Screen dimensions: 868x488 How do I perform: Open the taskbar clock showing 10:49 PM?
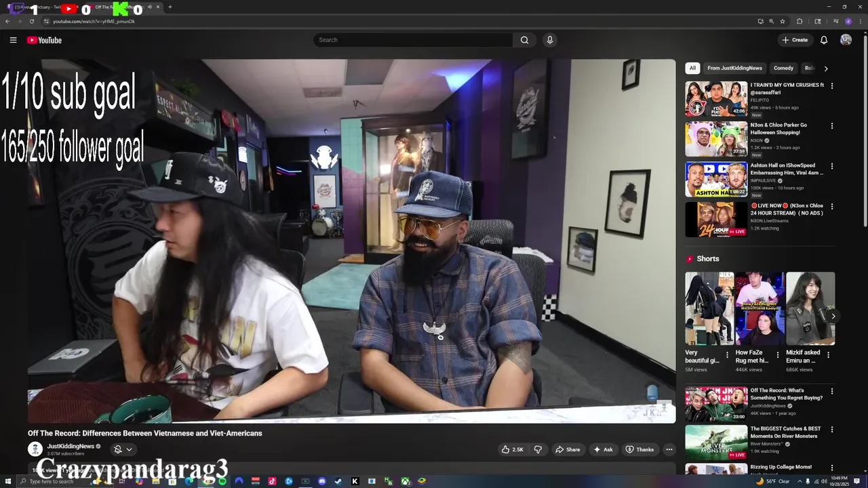point(840,481)
